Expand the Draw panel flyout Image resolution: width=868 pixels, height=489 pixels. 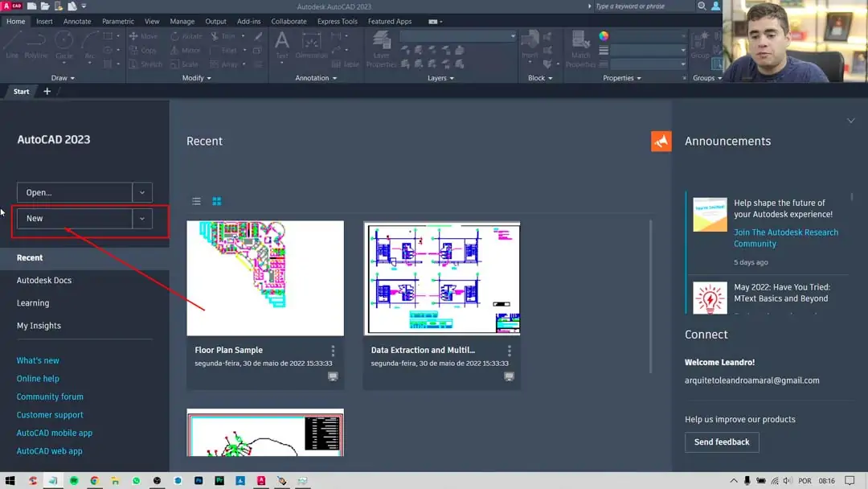coord(63,78)
